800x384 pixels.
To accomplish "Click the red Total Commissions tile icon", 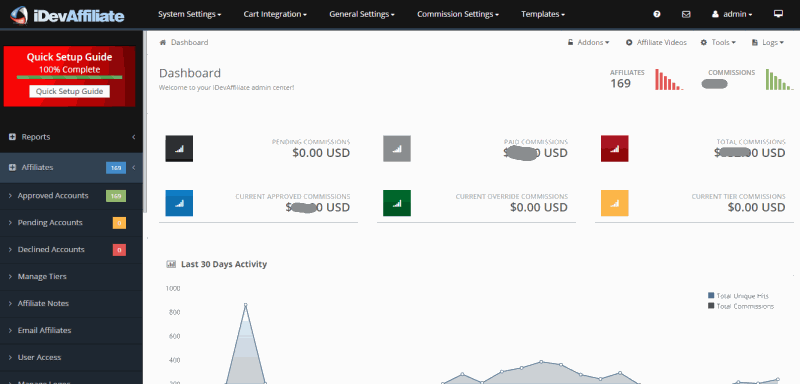I will (615, 148).
